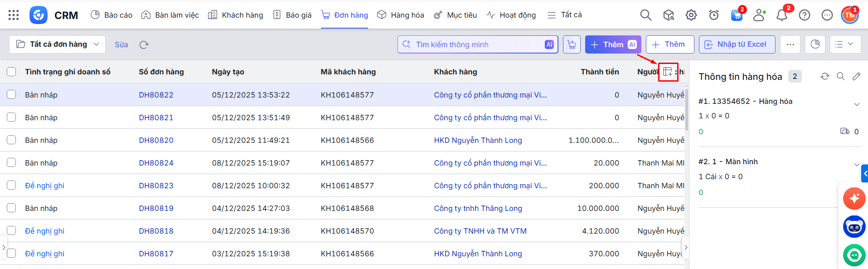Tick the checkbox for order DH80822

coord(11,94)
